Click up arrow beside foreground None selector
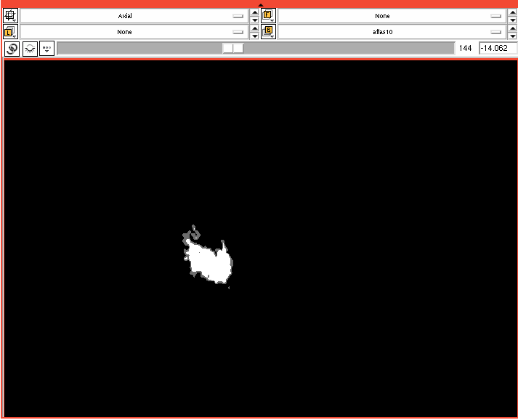The image size is (518, 420). [x=511, y=12]
